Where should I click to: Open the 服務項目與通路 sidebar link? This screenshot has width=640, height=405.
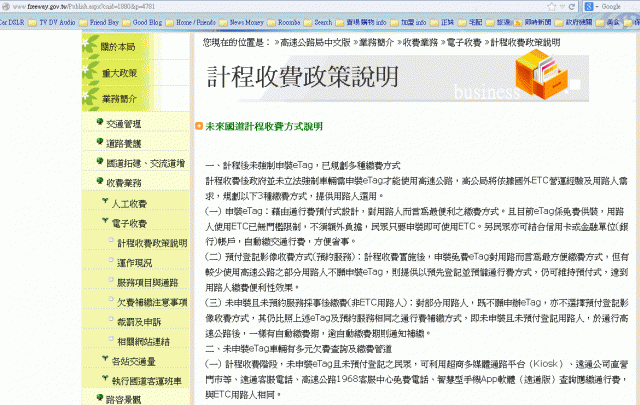[148, 282]
